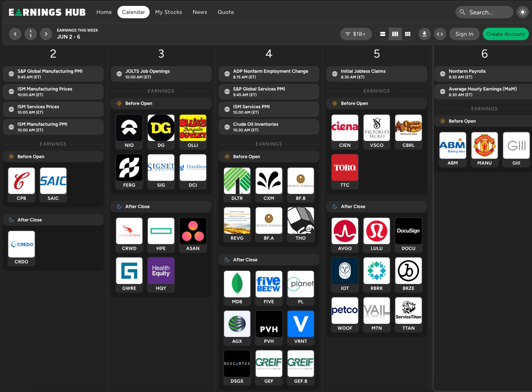The width and height of the screenshot is (532, 392).
Task: Open the Ferguson FERG card
Action: 129,172
